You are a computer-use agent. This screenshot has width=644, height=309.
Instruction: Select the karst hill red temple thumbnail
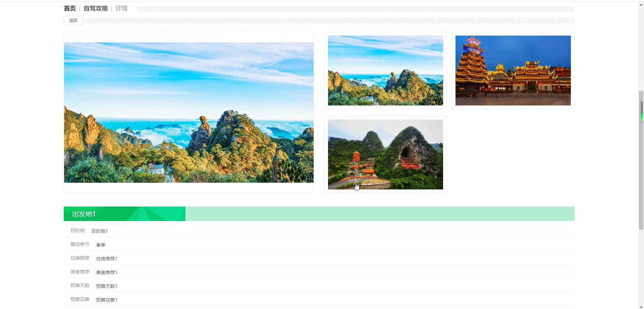[x=385, y=154]
